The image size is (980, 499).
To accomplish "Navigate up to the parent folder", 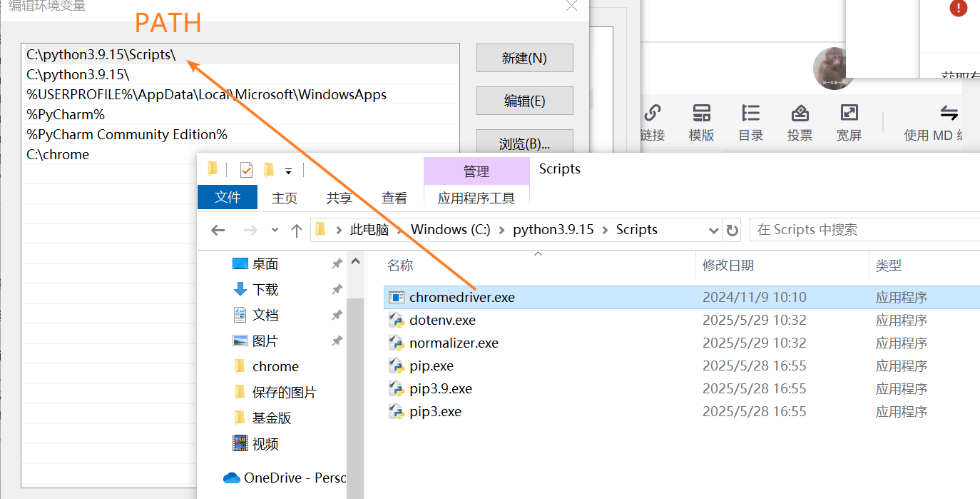I will [x=297, y=229].
